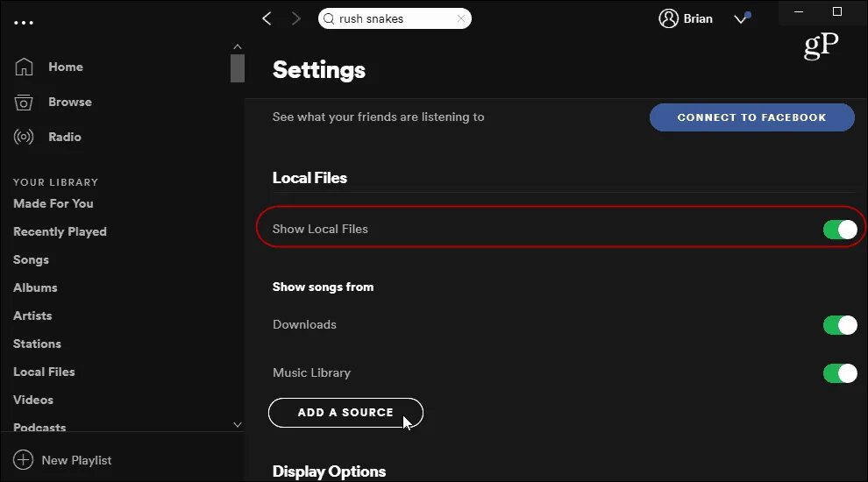This screenshot has width=868, height=482.
Task: Click the back navigation arrow
Action: point(267,18)
